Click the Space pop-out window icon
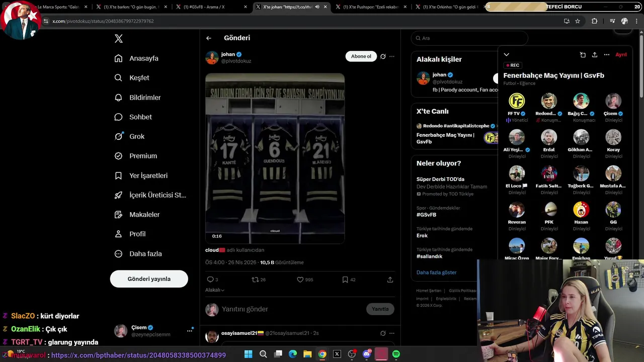The height and width of the screenshot is (362, 644). click(x=583, y=55)
